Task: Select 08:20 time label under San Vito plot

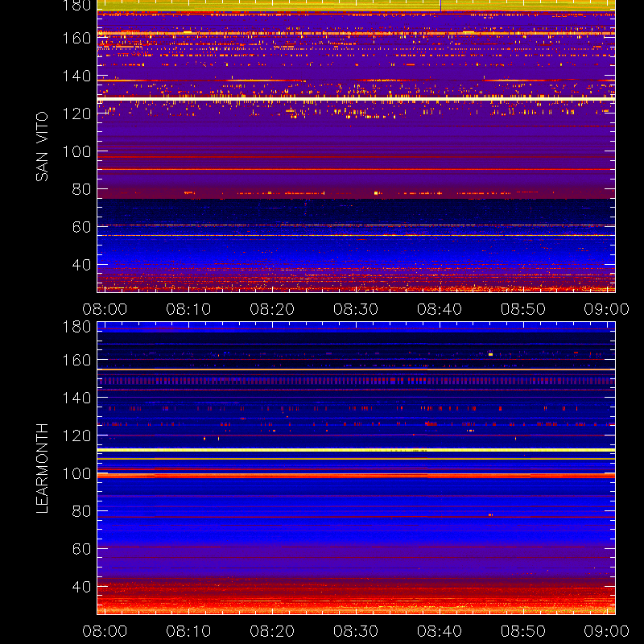Action: point(272,309)
